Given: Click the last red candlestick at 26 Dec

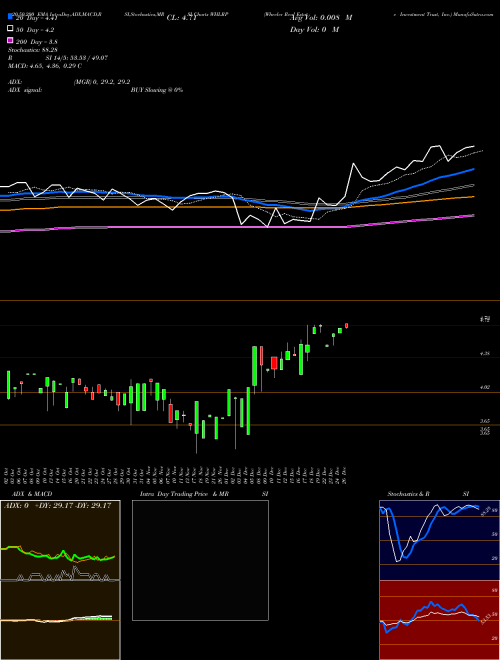Looking at the screenshot, I should coord(346,325).
